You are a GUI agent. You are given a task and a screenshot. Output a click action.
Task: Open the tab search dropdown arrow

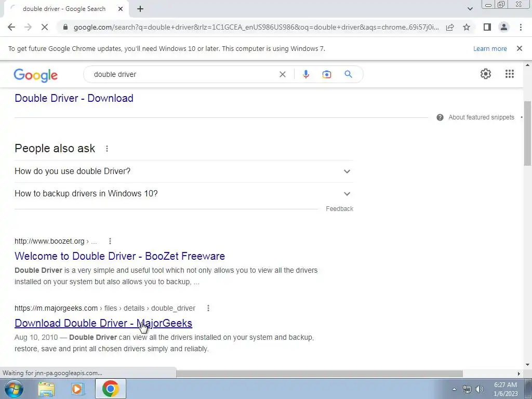(x=470, y=9)
